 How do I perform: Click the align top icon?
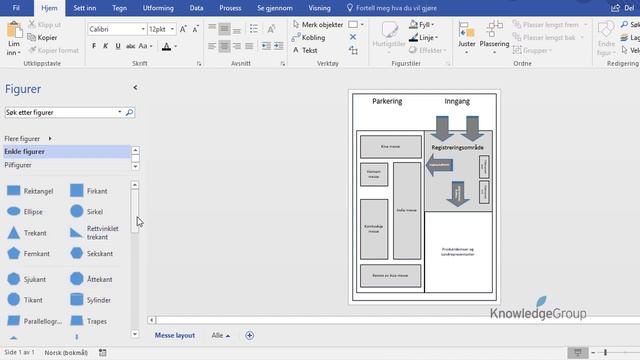pos(212,28)
